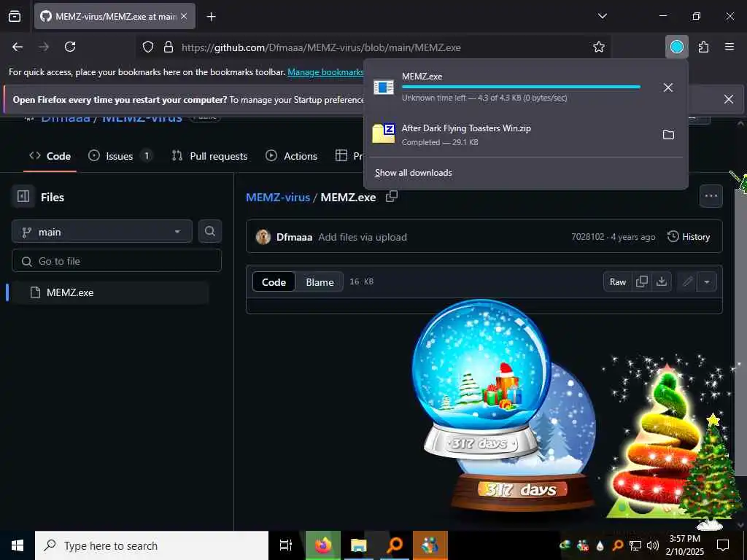Reload the current GitHub page
The height and width of the screenshot is (560, 747).
tap(70, 47)
